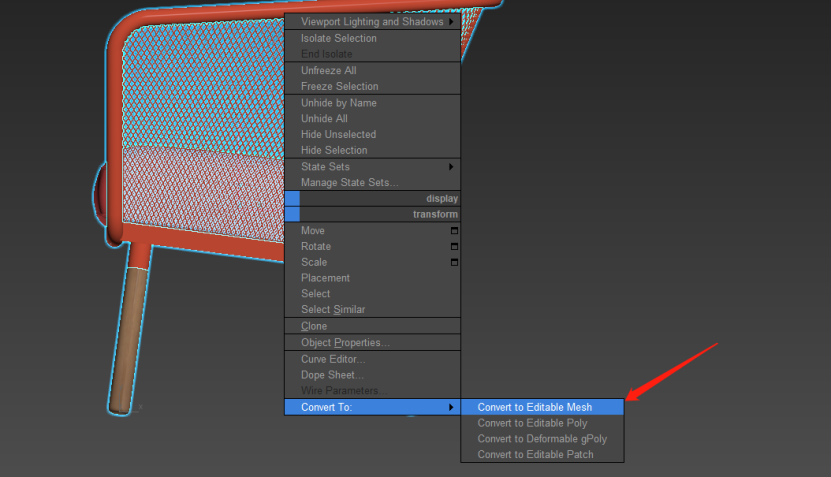Expand the State Sets submenu
This screenshot has height=477, width=831.
pyautogui.click(x=372, y=167)
